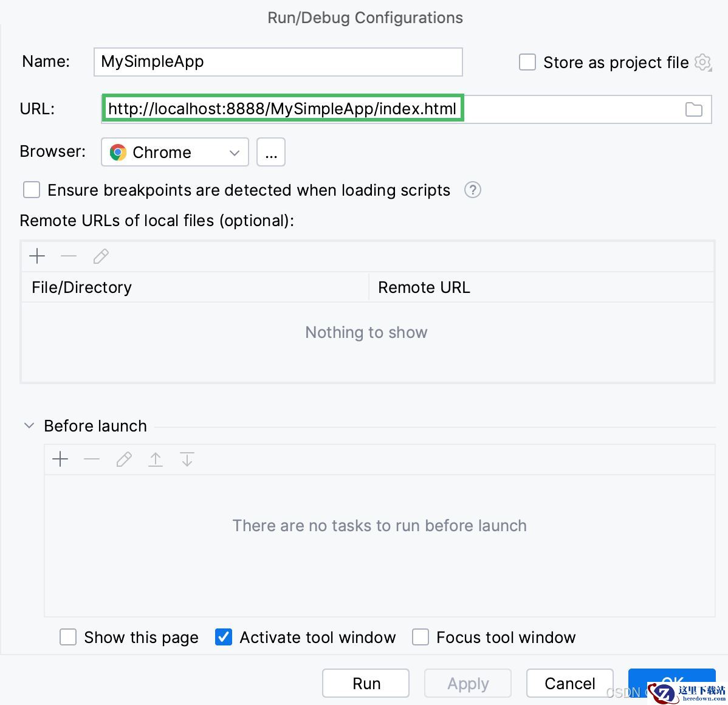
Task: Click the Run button
Action: [366, 683]
